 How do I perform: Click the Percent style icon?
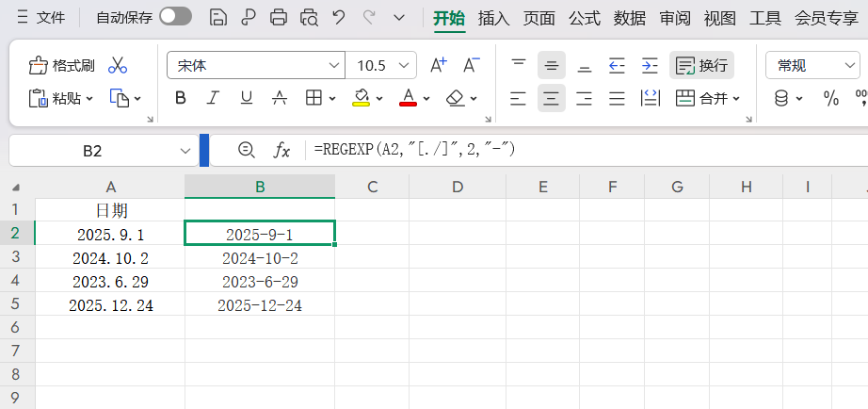pyautogui.click(x=830, y=98)
